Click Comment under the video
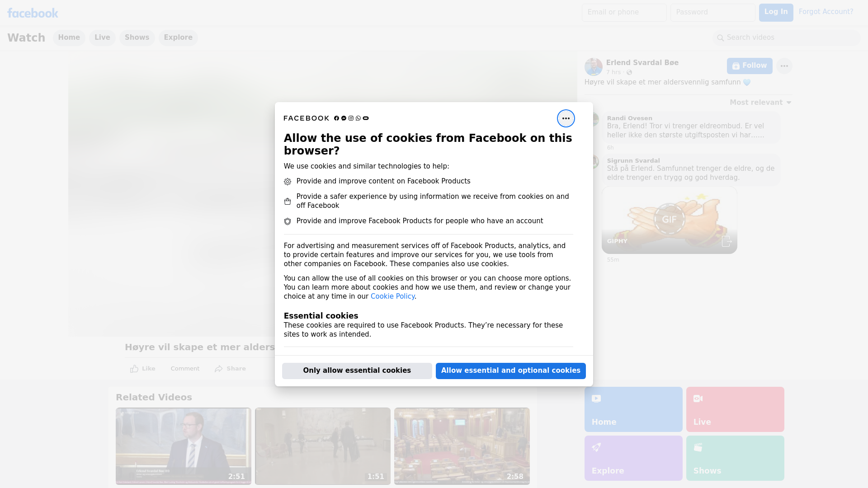 [x=185, y=369]
